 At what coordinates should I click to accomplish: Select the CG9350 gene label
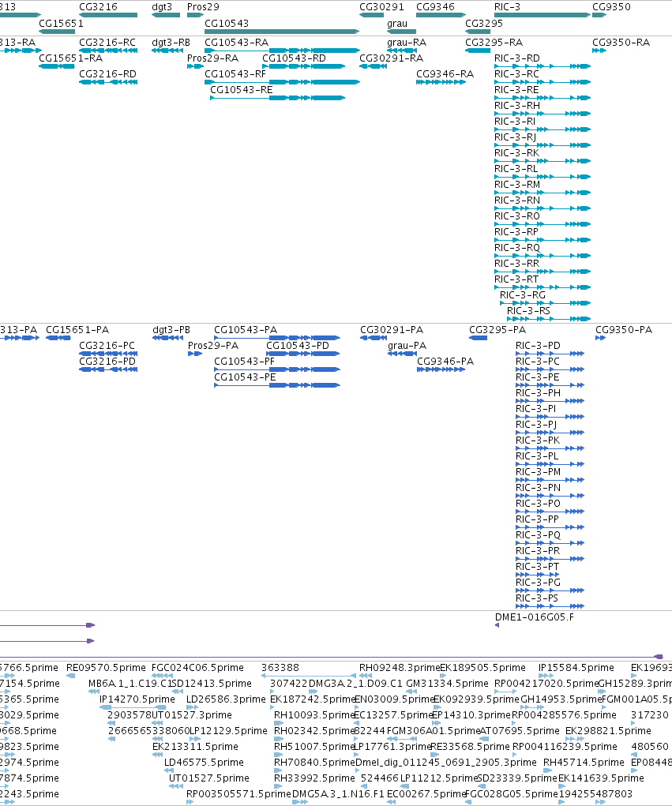(611, 6)
